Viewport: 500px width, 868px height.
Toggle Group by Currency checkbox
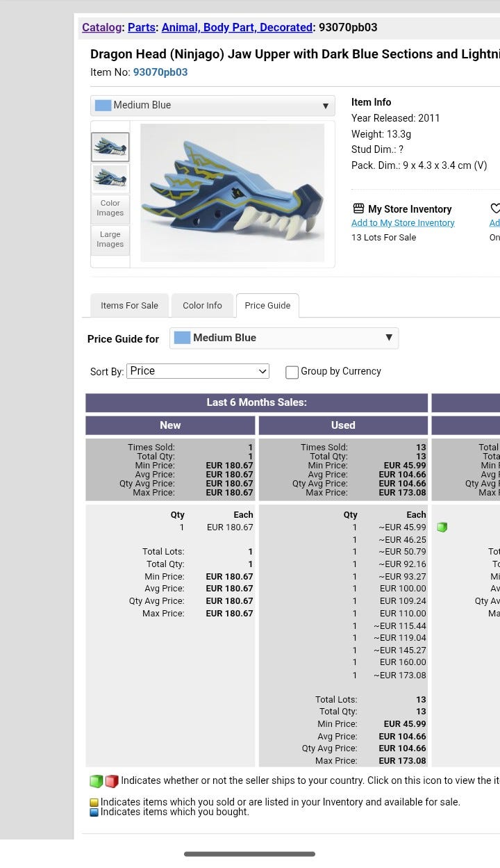pos(292,372)
